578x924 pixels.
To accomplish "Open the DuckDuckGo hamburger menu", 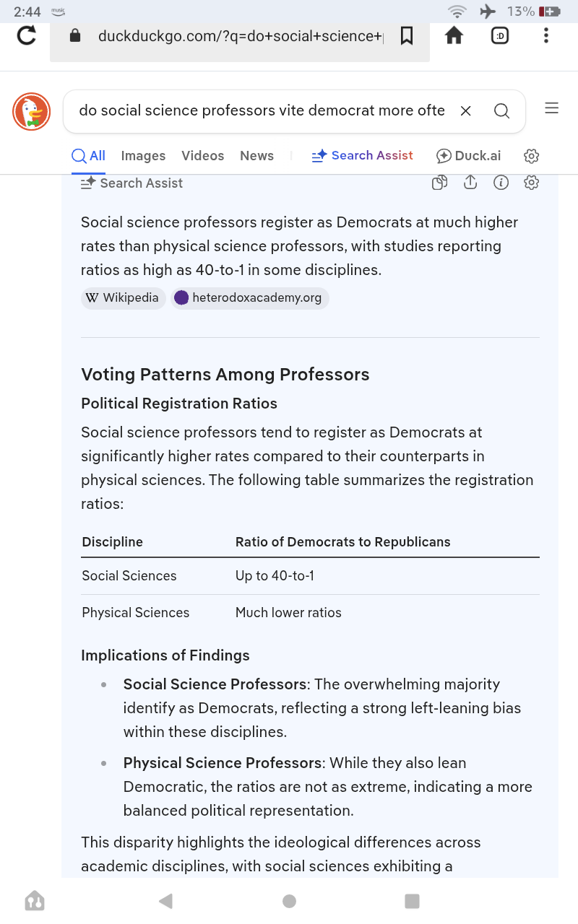I will (x=551, y=108).
